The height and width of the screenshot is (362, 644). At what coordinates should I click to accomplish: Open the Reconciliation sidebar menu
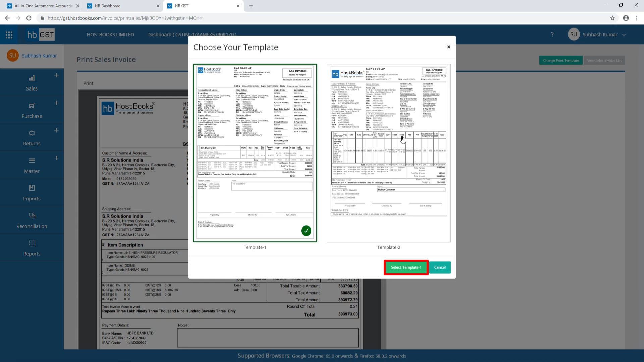(32, 220)
